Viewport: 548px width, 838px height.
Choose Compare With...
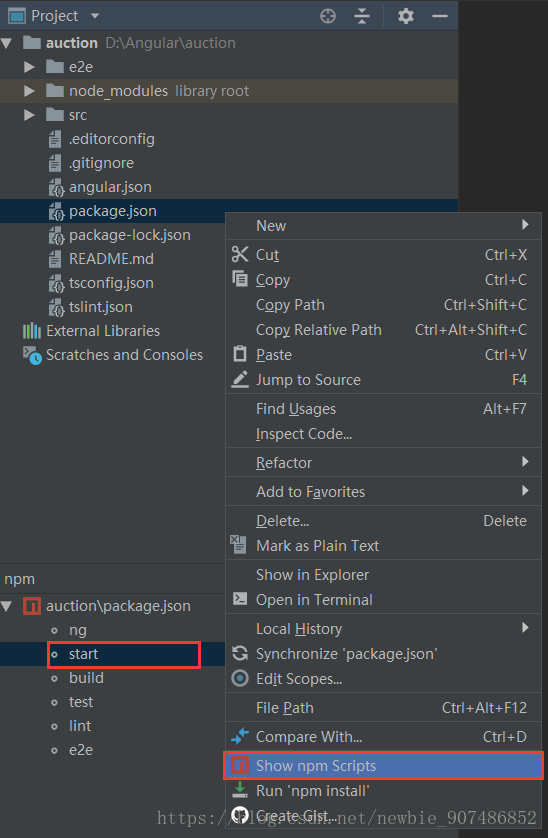(x=383, y=737)
